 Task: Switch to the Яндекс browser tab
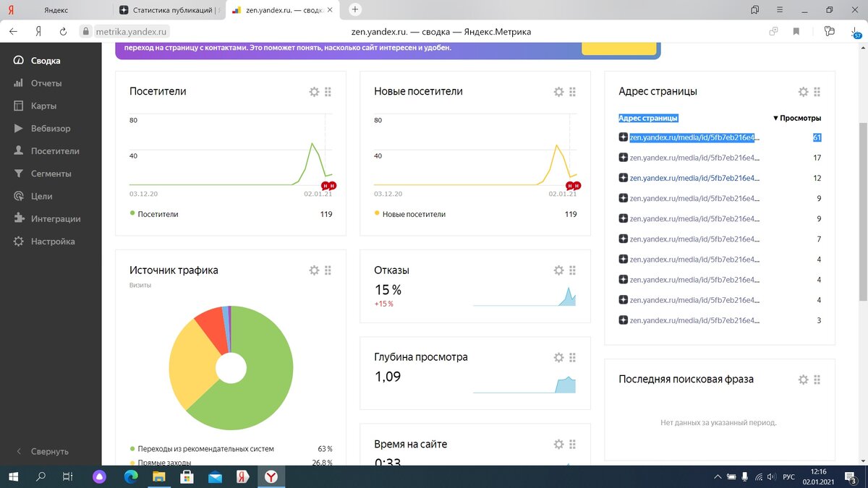(56, 10)
